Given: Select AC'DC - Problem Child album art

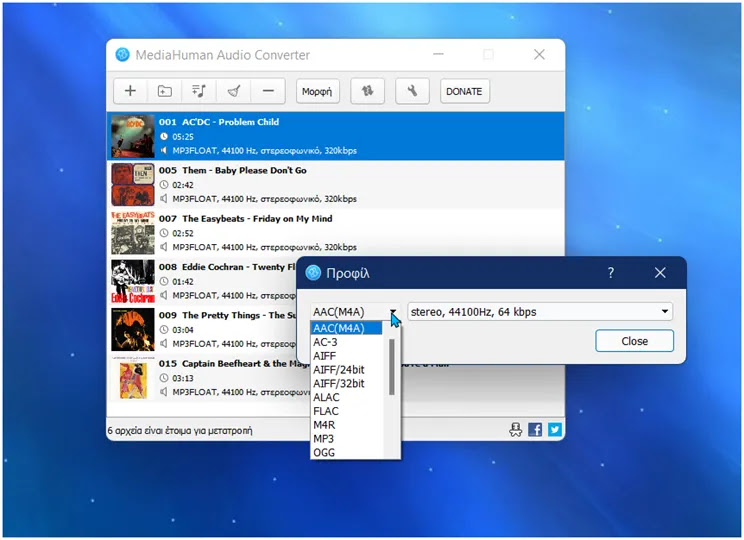Looking at the screenshot, I should 133,136.
